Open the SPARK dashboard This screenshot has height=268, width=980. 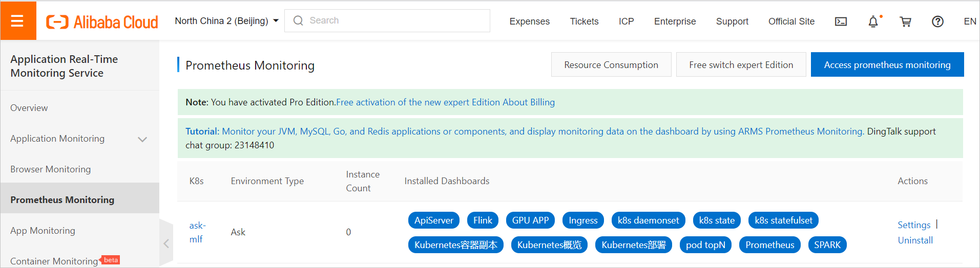827,245
